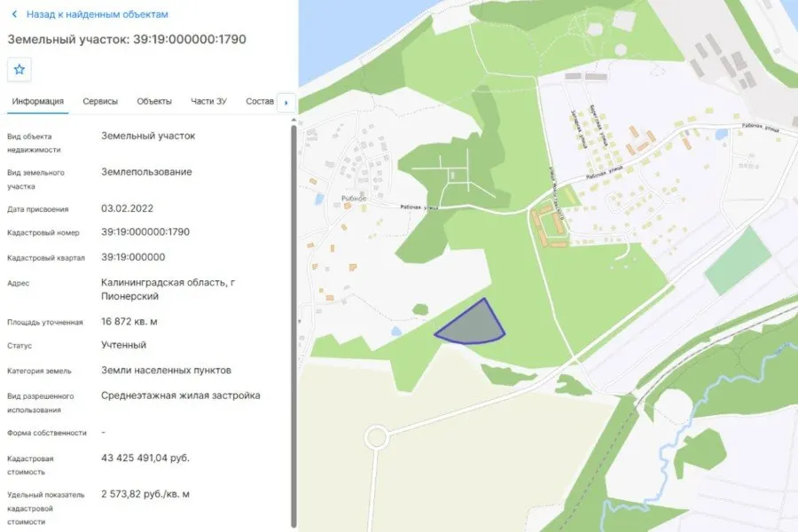
Task: Click the heading 'Земельный участок: 39:19:000000:1790'
Action: (127, 39)
